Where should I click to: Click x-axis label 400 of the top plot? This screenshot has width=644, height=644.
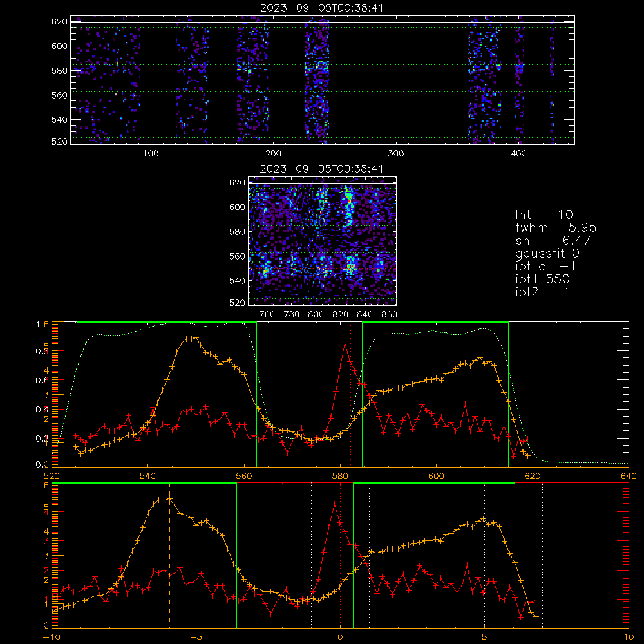click(518, 154)
